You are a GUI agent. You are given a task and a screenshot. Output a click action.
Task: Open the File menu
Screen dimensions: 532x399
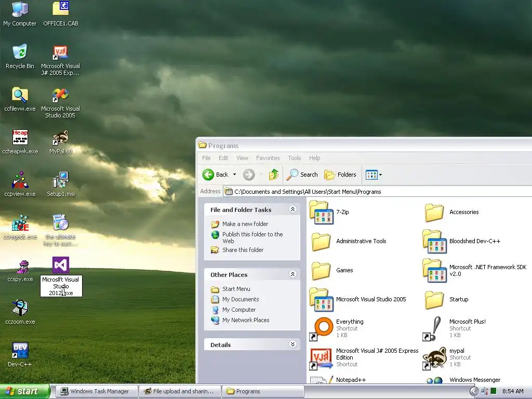click(x=206, y=158)
